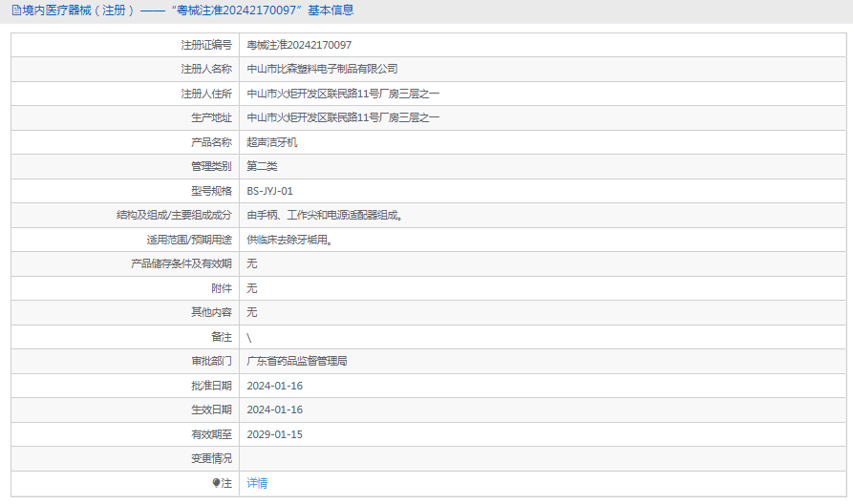Screen dimensions: 853x504
Task: Click the 适用范围/预期用途 label
Action: tap(189, 240)
